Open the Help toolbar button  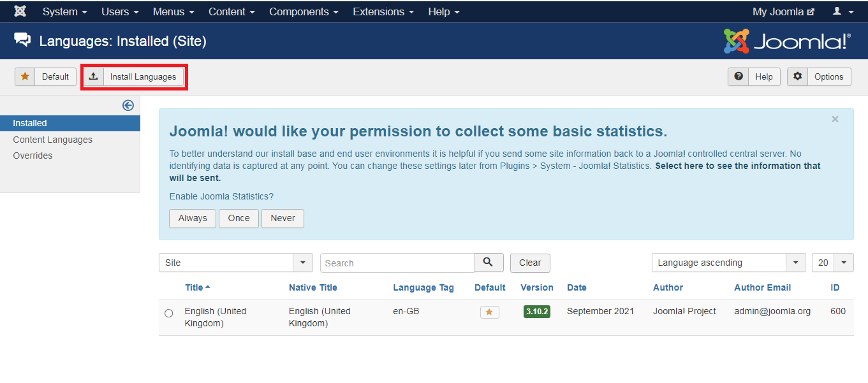click(x=754, y=76)
